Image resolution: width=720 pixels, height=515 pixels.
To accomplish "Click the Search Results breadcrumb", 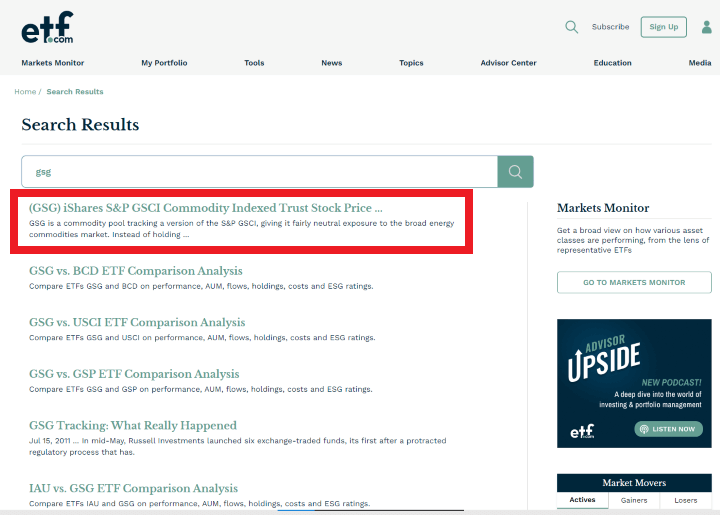I will pyautogui.click(x=75, y=92).
